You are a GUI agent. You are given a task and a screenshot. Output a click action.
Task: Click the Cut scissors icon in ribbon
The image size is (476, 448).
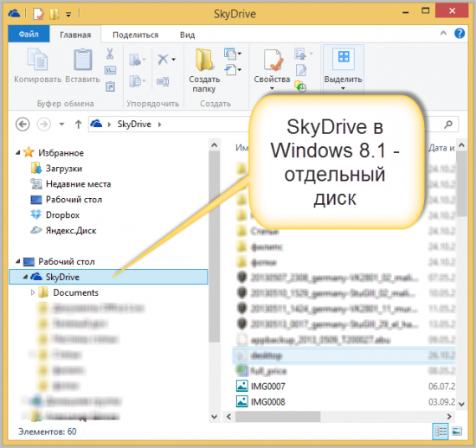pos(110,54)
